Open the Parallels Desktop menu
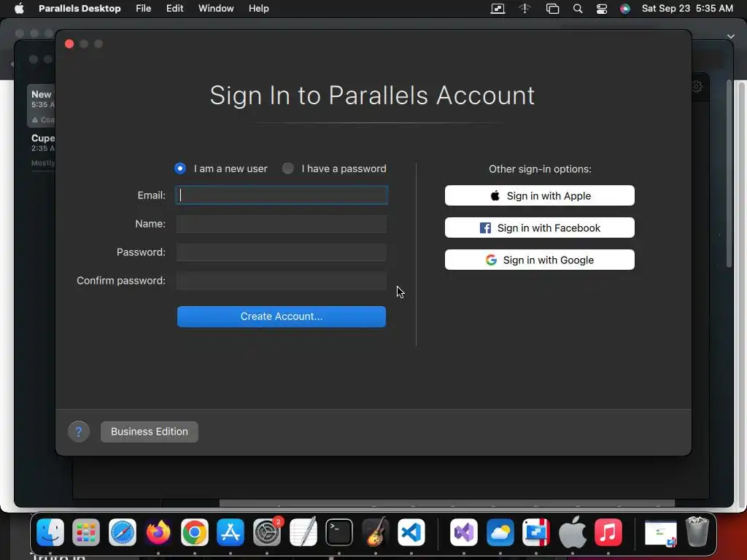The image size is (747, 560). (80, 9)
